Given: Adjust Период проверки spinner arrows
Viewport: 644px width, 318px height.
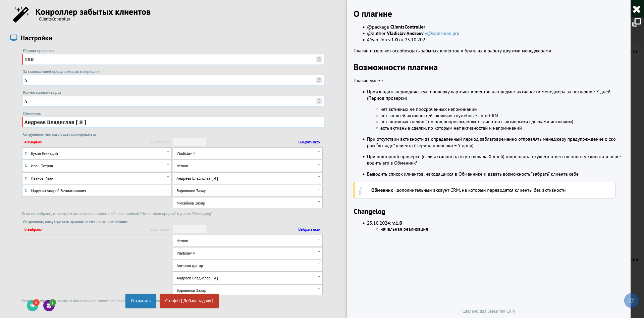Looking at the screenshot, I should pyautogui.click(x=319, y=59).
